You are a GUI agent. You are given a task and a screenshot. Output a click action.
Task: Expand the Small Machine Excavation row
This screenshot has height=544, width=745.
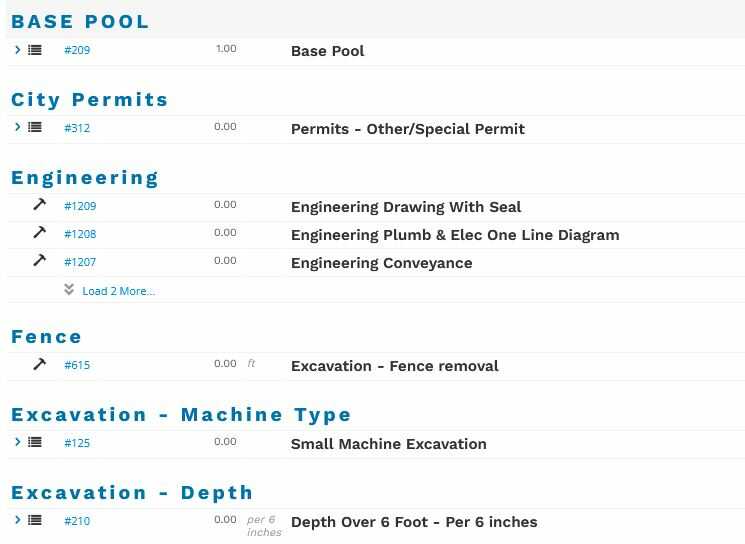coord(18,441)
